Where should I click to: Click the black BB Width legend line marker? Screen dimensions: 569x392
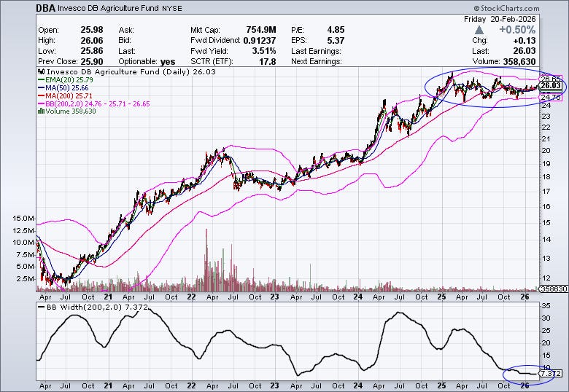[41, 307]
